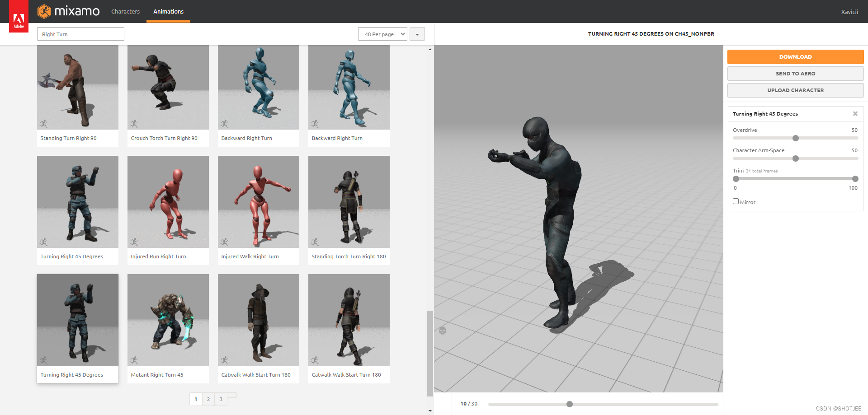
Task: Click the Overdrive value 50
Action: [x=854, y=130]
